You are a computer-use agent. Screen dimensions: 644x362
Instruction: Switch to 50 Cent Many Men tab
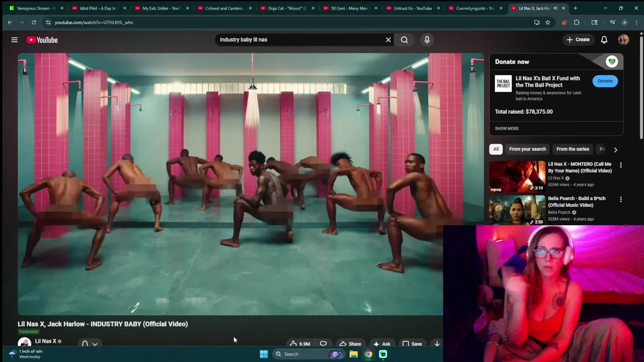350,8
